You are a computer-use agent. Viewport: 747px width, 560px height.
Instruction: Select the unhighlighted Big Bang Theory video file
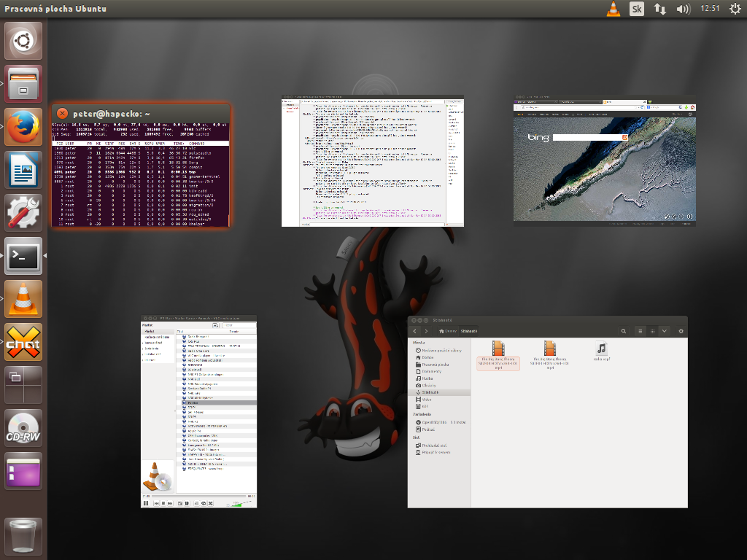pyautogui.click(x=550, y=355)
